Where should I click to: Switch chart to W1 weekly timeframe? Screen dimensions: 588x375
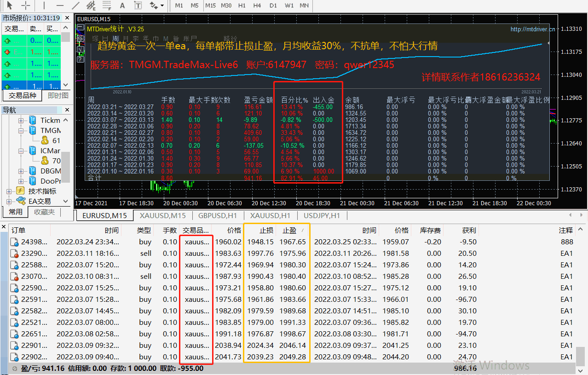pos(289,6)
